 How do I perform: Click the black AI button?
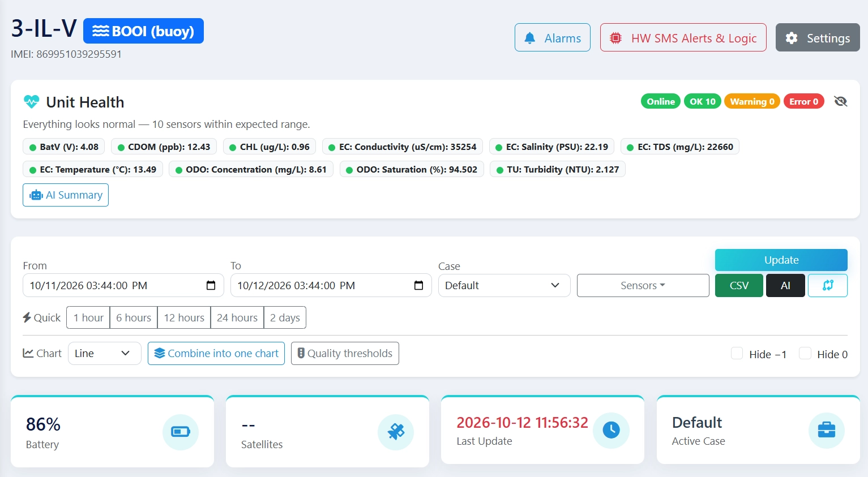click(785, 285)
